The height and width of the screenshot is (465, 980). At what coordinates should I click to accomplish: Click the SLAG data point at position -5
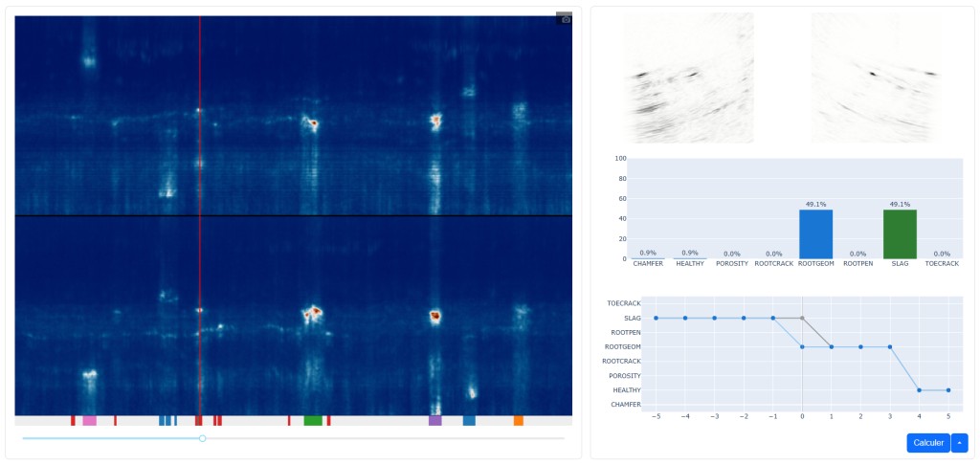tap(656, 318)
